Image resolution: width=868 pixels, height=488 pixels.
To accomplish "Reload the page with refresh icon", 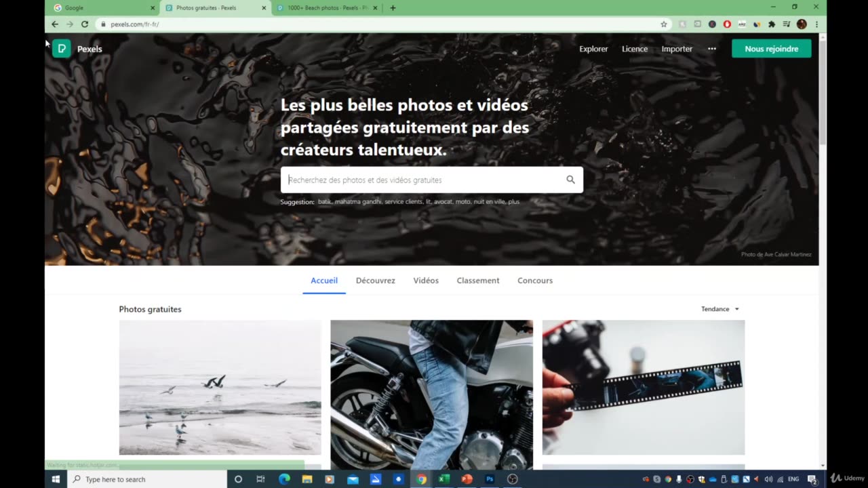I will click(85, 24).
